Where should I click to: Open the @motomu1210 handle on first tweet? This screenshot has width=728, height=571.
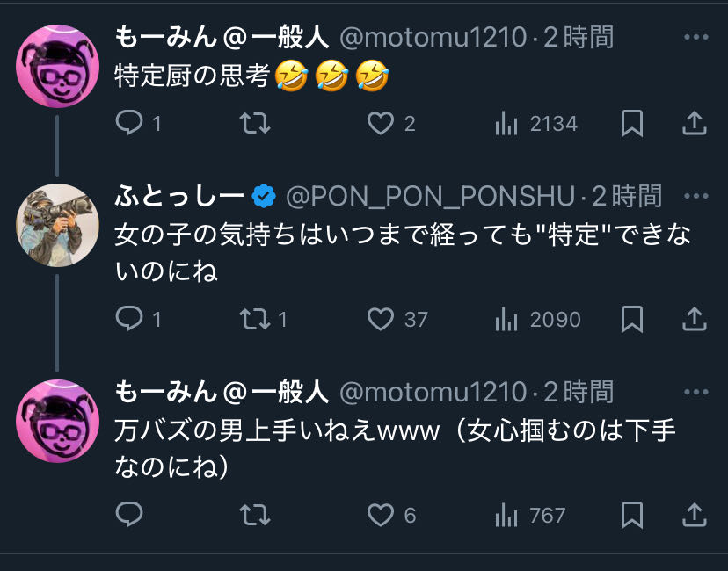tap(433, 38)
